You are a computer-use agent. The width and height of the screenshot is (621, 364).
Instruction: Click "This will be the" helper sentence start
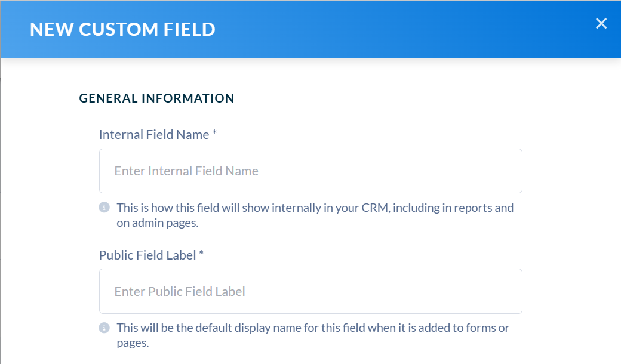click(x=155, y=328)
